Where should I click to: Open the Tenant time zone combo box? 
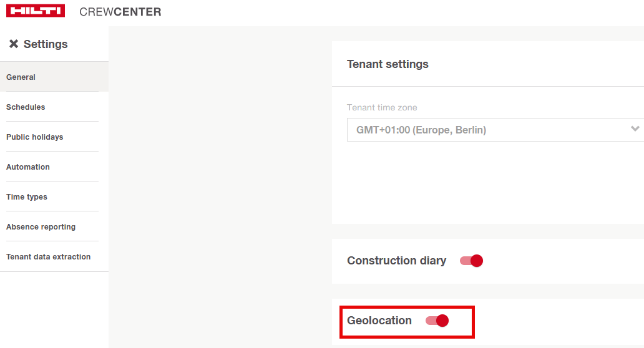[493, 130]
